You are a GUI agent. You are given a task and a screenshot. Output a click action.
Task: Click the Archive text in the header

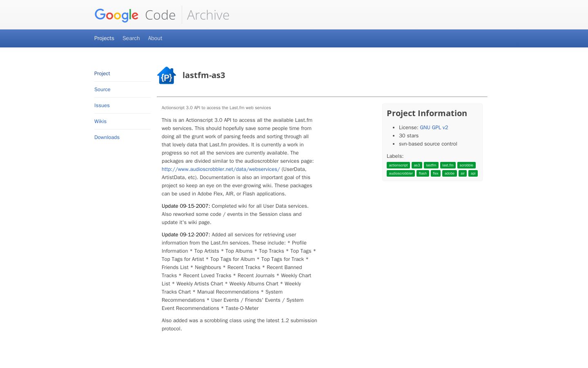208,15
